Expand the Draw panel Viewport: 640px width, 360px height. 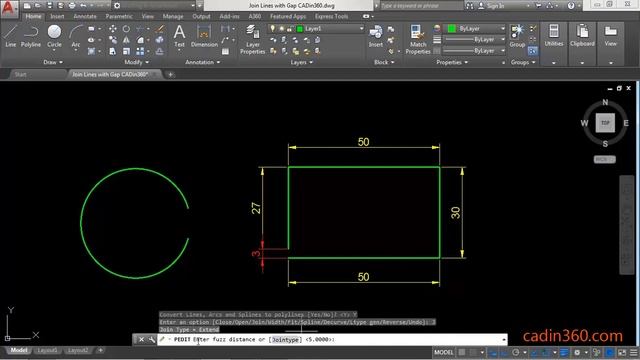tap(53, 62)
